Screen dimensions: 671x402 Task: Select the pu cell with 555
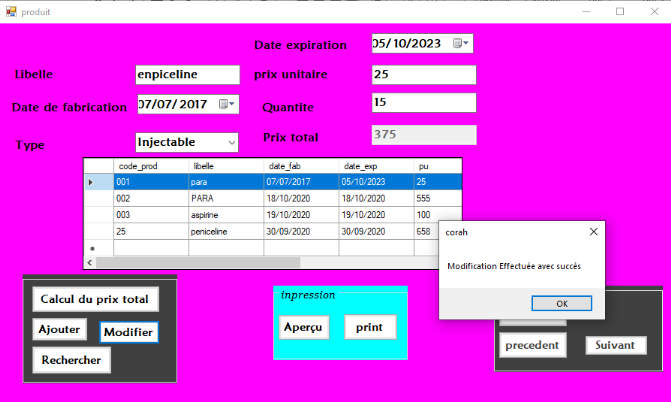[438, 199]
